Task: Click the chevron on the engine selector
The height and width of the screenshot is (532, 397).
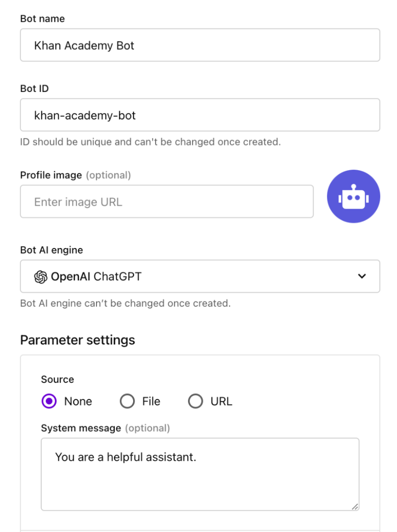Action: click(362, 277)
